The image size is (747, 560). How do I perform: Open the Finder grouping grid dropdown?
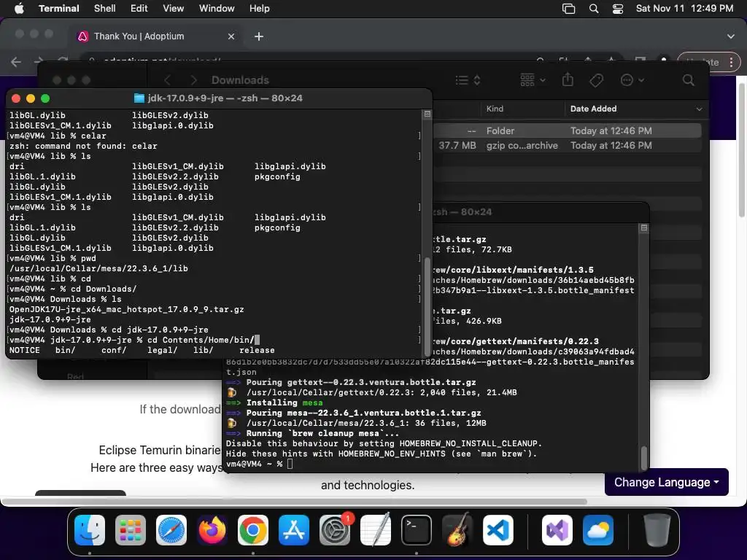[x=533, y=80]
